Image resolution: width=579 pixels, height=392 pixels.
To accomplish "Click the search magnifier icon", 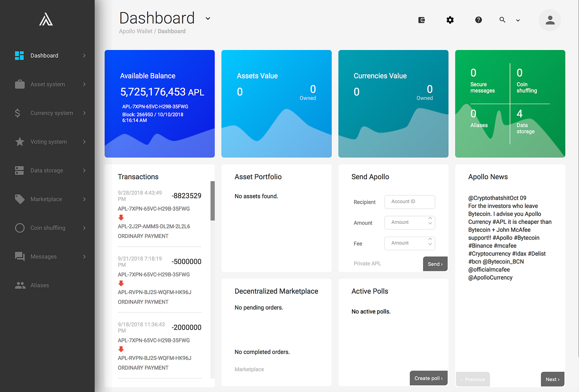I will click(502, 19).
